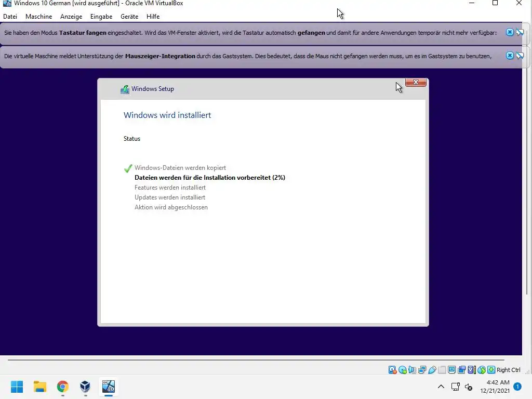Close the Windows Setup dialog
Image resolution: width=532 pixels, height=399 pixels.
pos(416,82)
